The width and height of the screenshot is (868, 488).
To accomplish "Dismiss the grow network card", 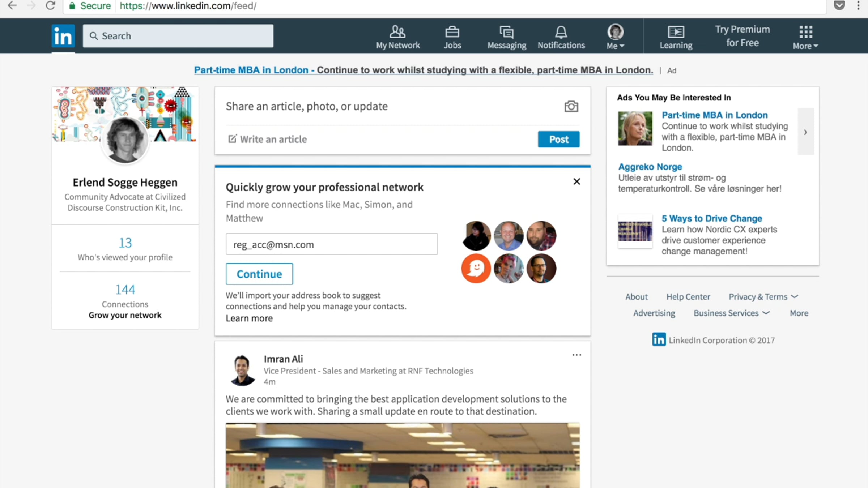I will (576, 181).
